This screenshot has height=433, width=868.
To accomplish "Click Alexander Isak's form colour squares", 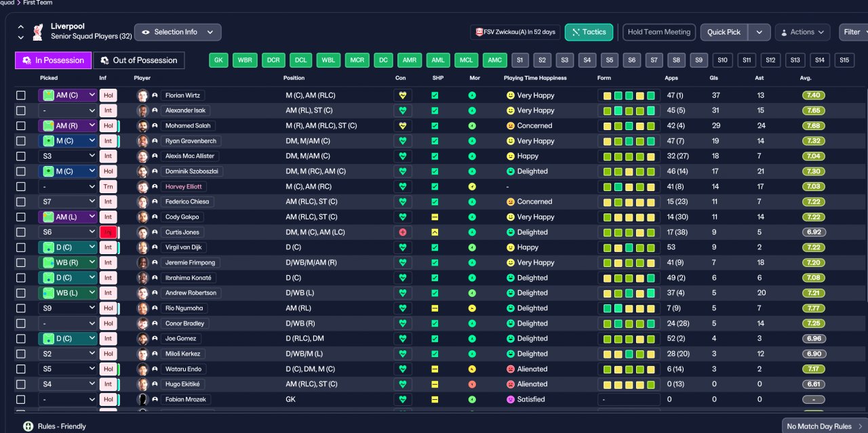I will 629,110.
